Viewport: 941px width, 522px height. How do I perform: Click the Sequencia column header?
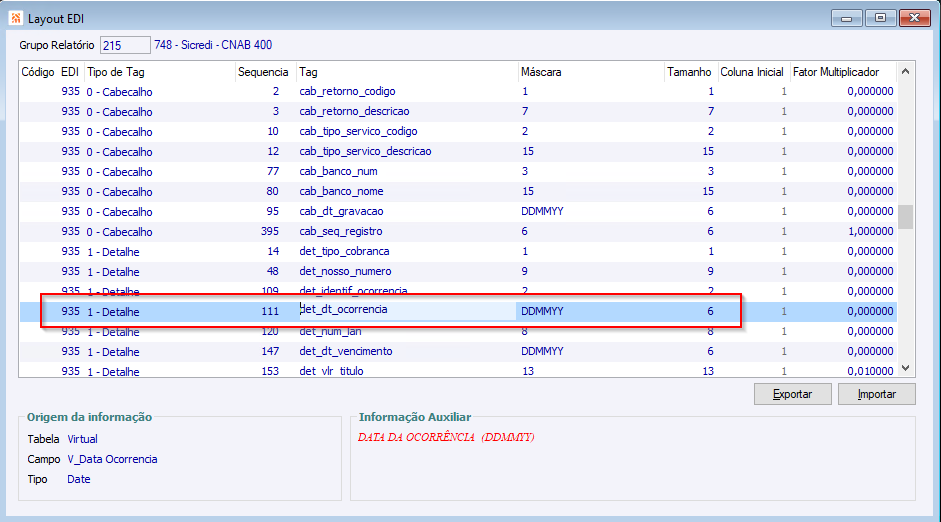pos(265,72)
